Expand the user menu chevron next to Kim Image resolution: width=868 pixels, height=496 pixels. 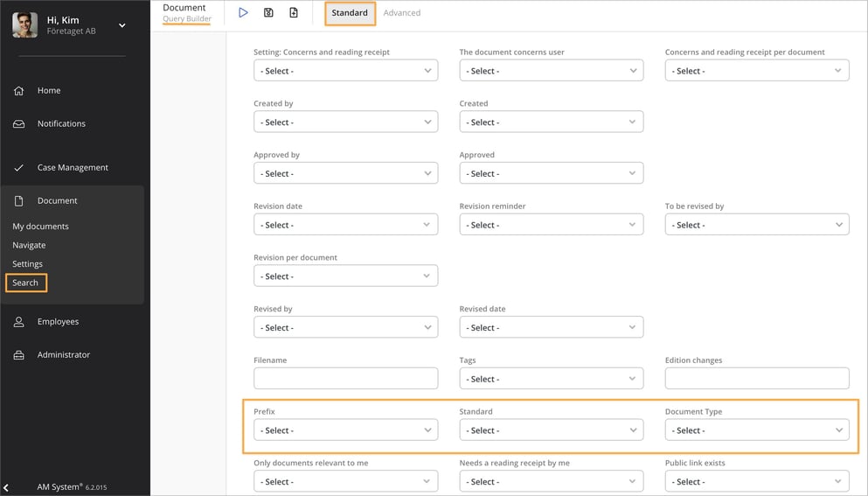tap(122, 25)
